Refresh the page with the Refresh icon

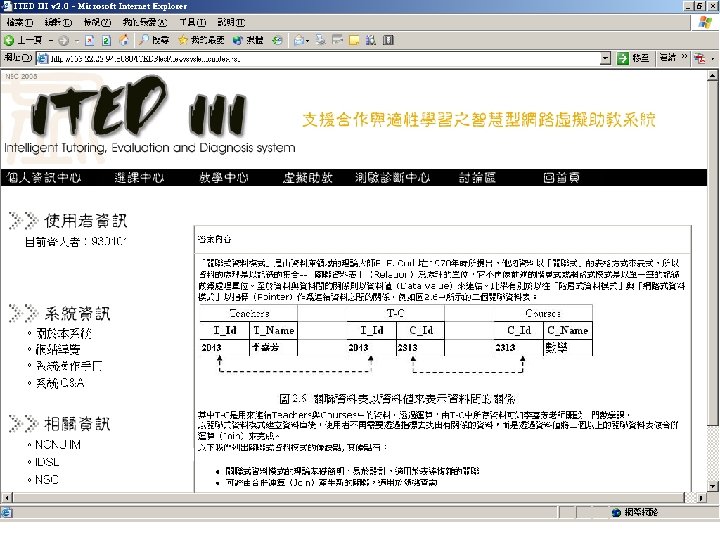point(106,40)
